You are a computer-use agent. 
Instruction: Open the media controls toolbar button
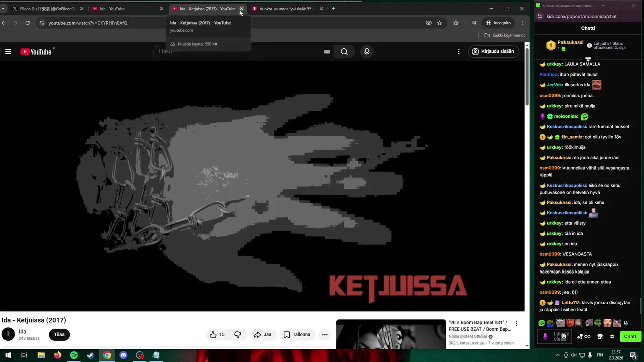point(474,23)
